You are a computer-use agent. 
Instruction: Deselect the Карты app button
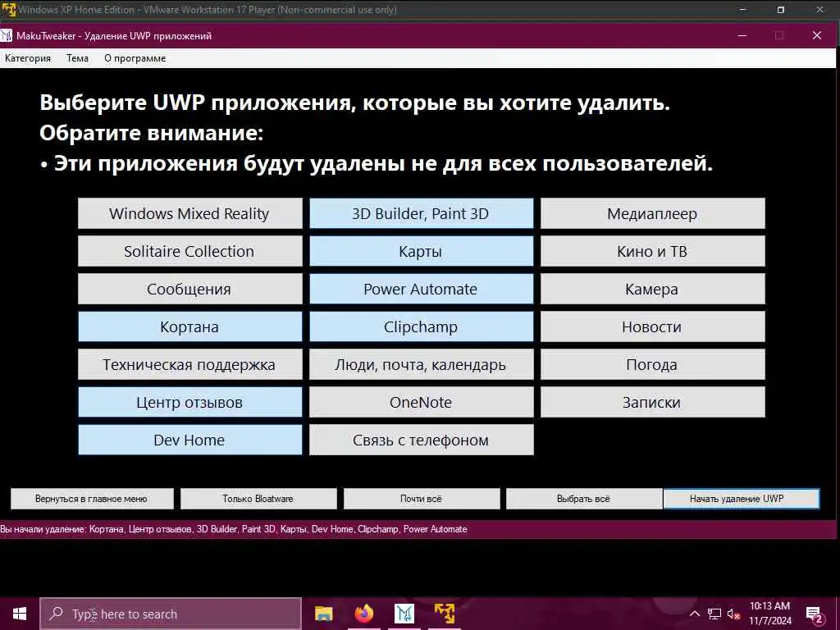tap(421, 251)
